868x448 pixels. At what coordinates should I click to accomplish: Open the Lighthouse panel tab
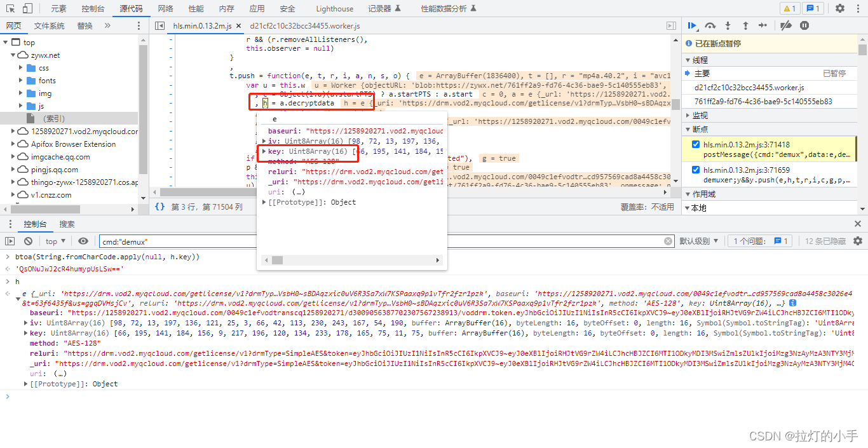(335, 8)
